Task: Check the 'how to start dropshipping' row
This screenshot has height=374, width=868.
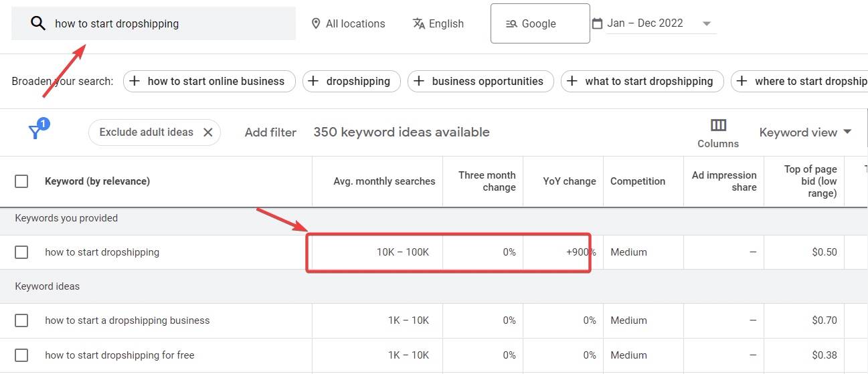Action: pyautogui.click(x=21, y=252)
